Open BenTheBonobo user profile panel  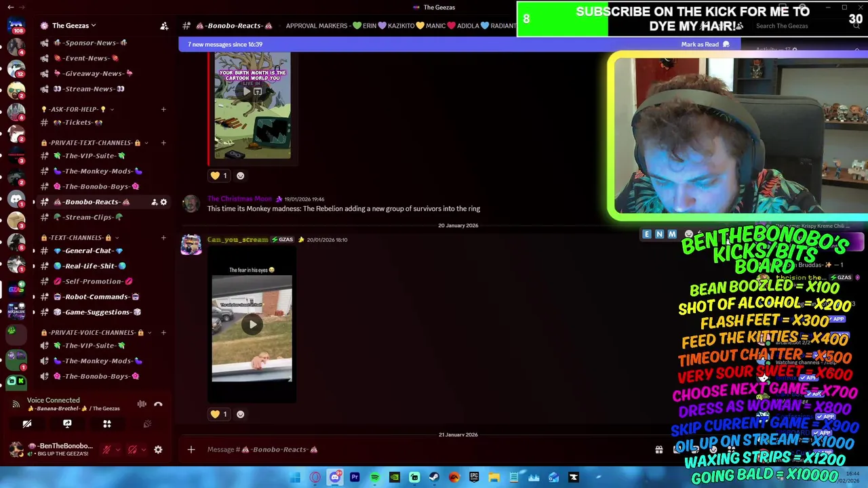pos(51,450)
